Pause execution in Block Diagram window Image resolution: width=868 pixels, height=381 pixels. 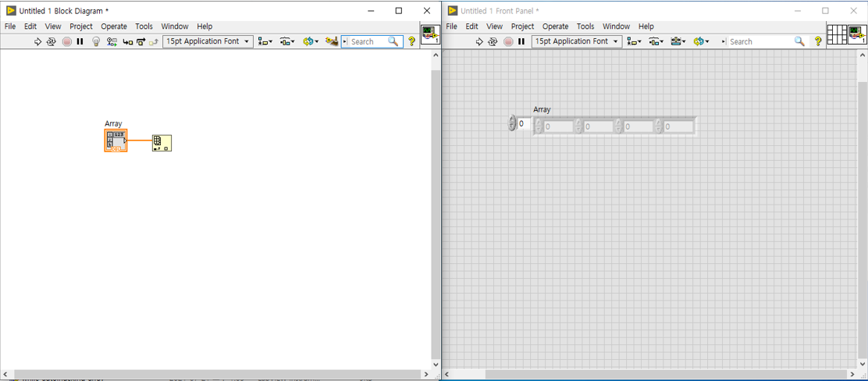point(80,41)
